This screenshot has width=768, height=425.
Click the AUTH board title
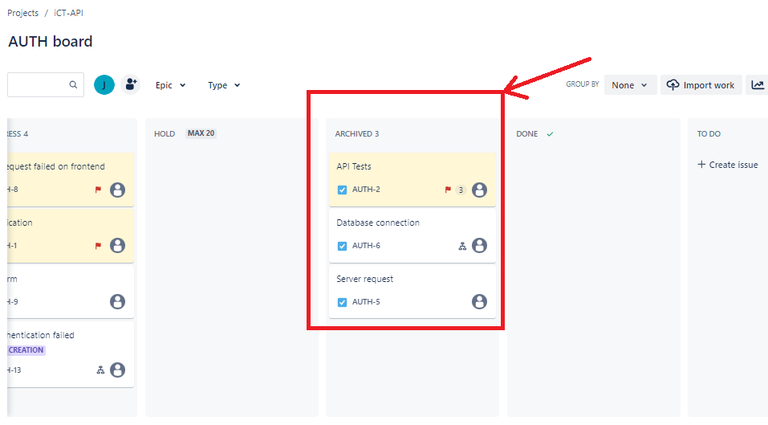click(x=50, y=42)
